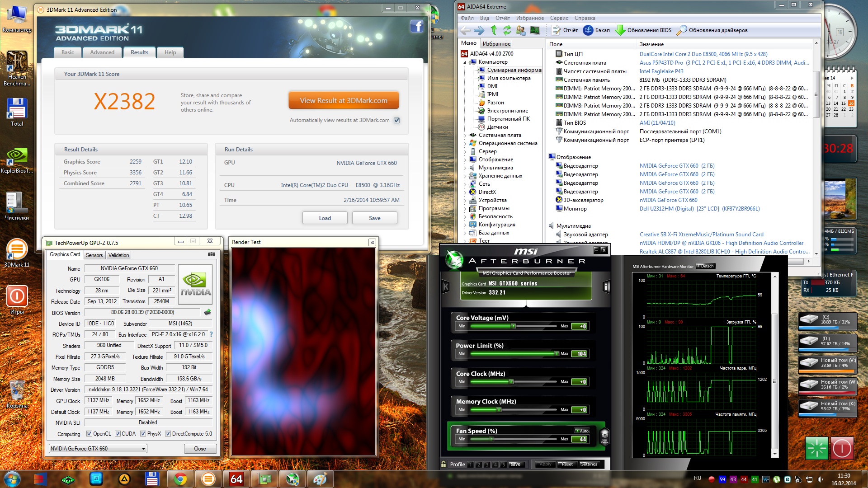Open Сервис menu in AIDA64
The height and width of the screenshot is (488, 868).
[559, 18]
